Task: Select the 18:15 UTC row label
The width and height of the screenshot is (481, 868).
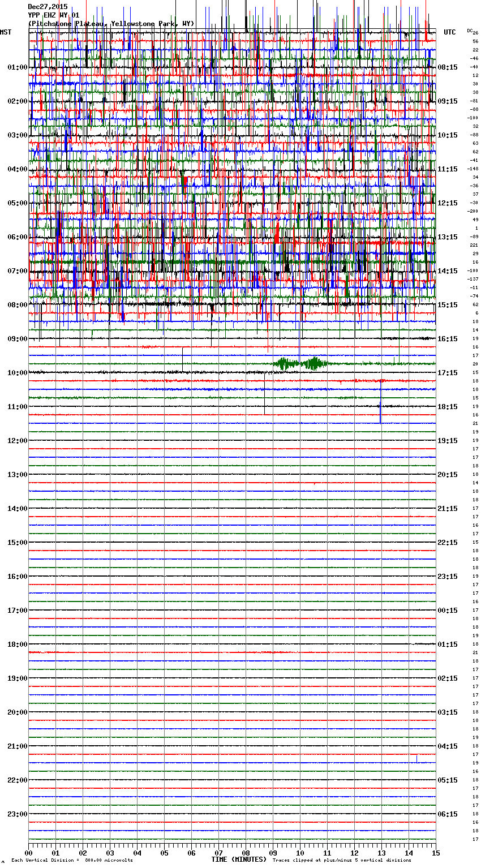Action: (448, 407)
